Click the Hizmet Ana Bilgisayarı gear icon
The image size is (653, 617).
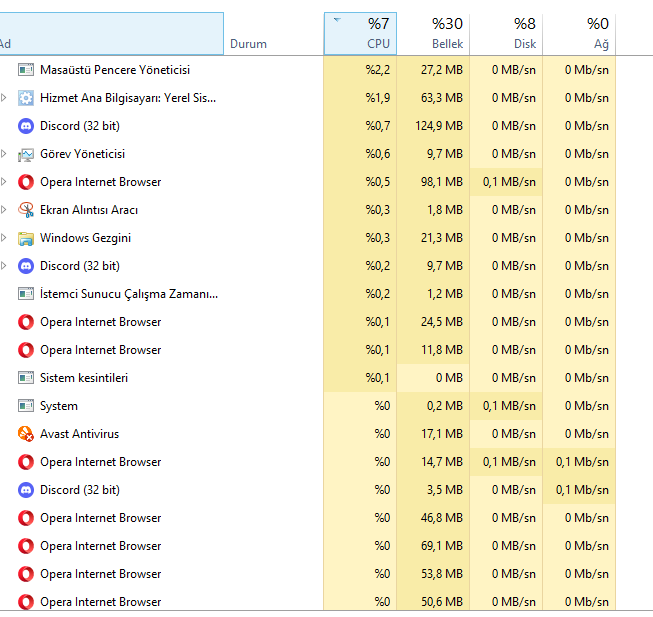(x=26, y=98)
